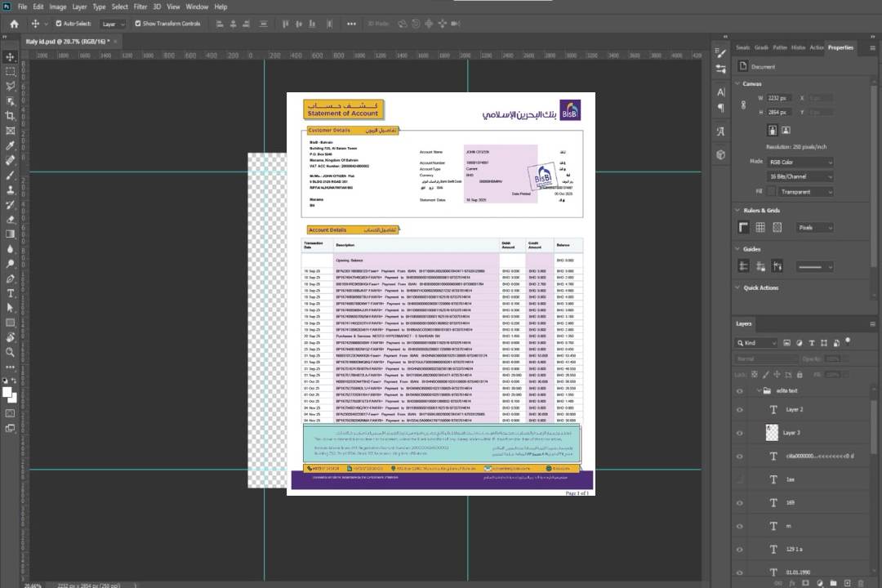Open the 3D panel cube icon
The width and height of the screenshot is (882, 588).
(720, 154)
